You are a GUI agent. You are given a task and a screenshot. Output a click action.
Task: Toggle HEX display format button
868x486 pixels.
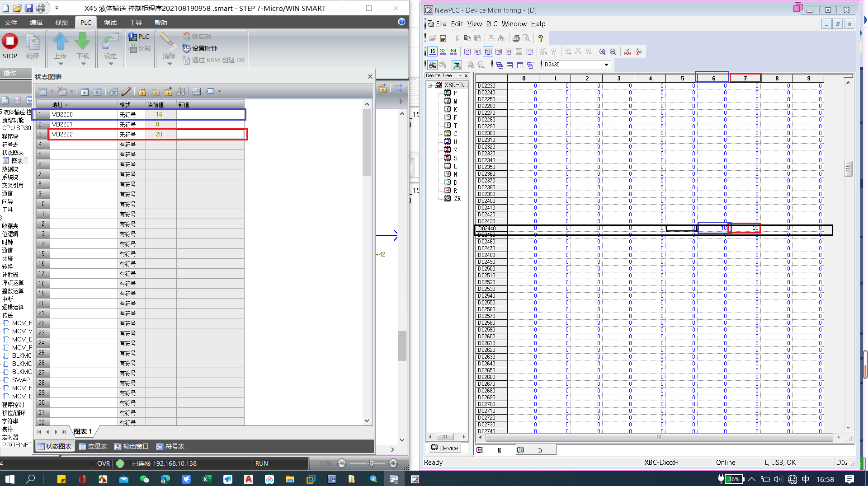pyautogui.click(x=509, y=52)
